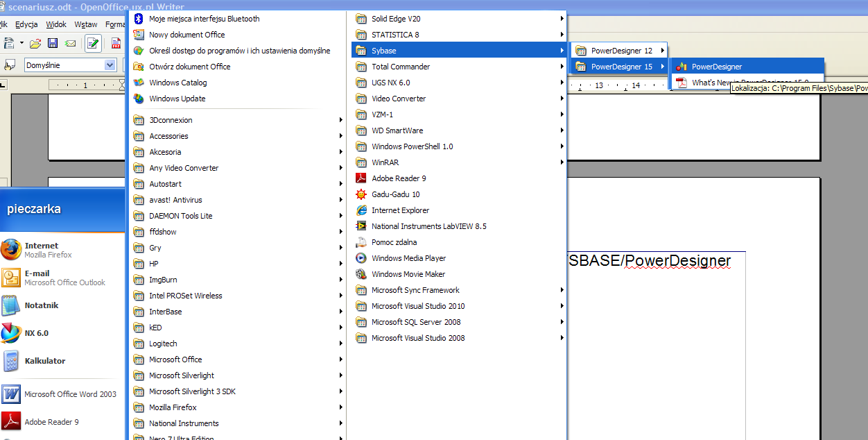The width and height of the screenshot is (868, 440).
Task: Expand the Sybase folder
Action: [x=458, y=51]
